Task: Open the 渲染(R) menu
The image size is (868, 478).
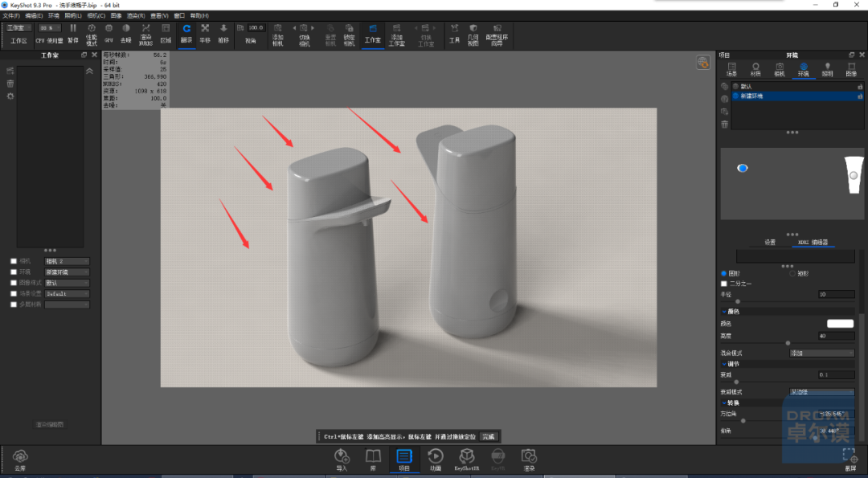Action: pos(136,16)
